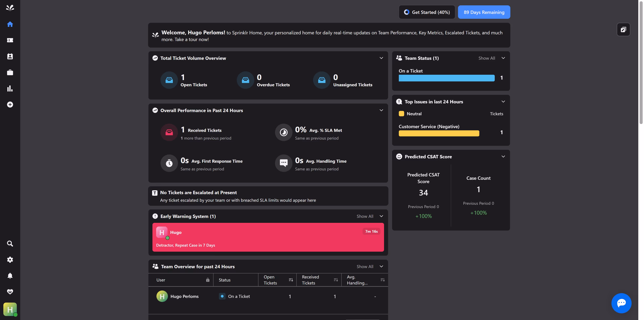The height and width of the screenshot is (320, 644).
Task: Open the contacts icon in sidebar
Action: (10, 56)
